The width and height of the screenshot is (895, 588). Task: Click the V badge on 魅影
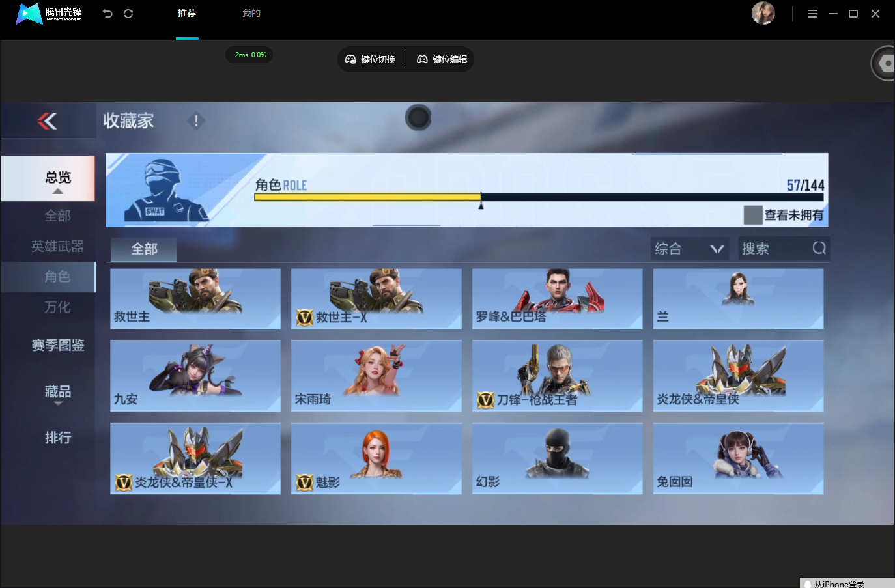pos(305,483)
